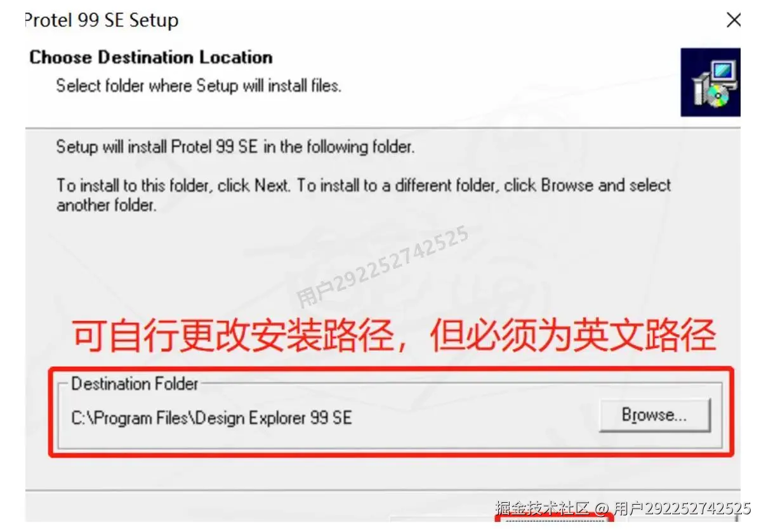The image size is (766, 532).
Task: Click the Destination Folder group label
Action: [x=135, y=384]
